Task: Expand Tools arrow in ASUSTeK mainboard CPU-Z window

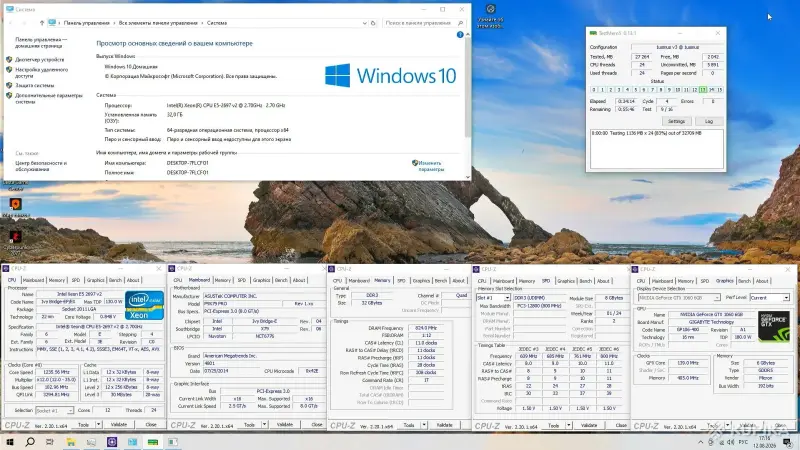Action: coord(264,424)
